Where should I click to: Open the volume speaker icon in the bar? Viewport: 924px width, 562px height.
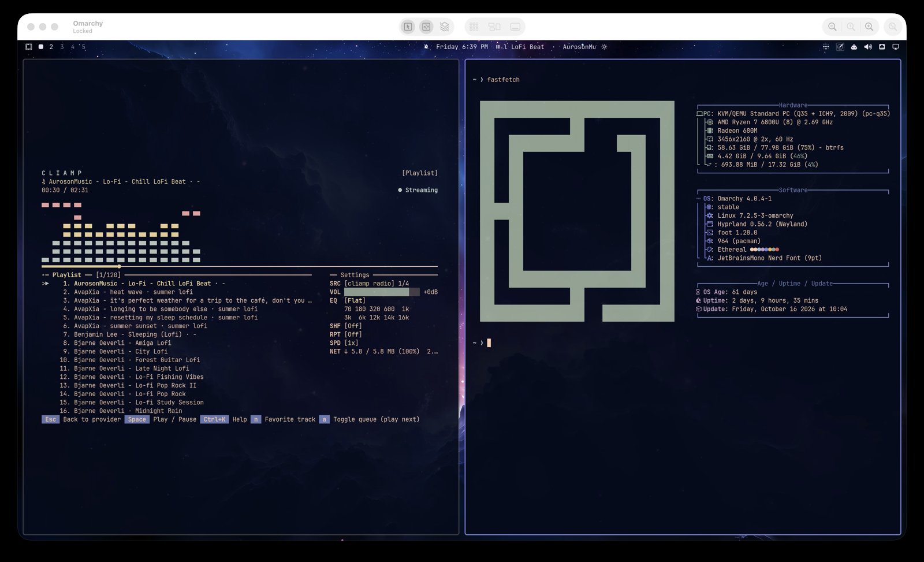(868, 47)
